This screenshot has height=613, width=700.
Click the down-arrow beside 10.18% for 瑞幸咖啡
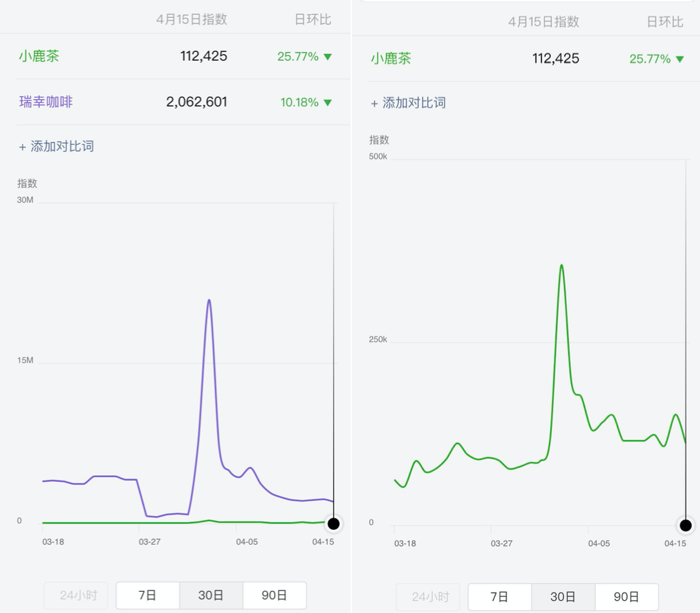point(327,103)
